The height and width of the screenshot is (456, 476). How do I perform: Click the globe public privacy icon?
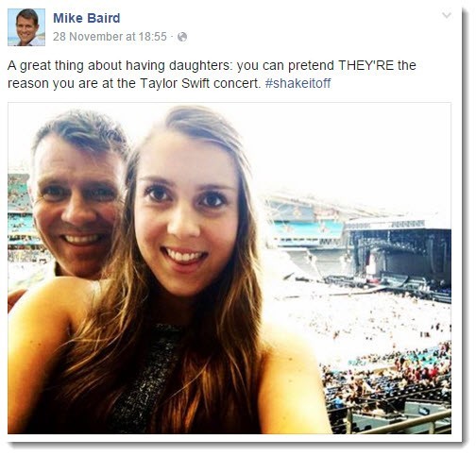click(182, 37)
